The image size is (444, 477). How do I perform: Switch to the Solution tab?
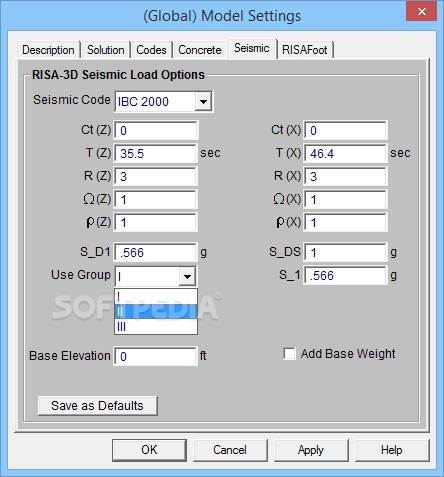click(106, 50)
